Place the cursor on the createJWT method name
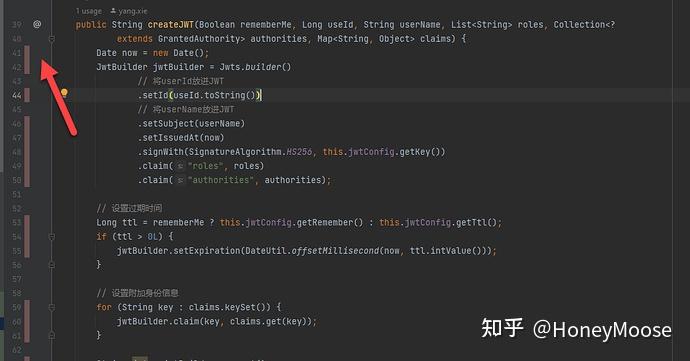Viewport: 690px width, 361px height. [x=171, y=25]
